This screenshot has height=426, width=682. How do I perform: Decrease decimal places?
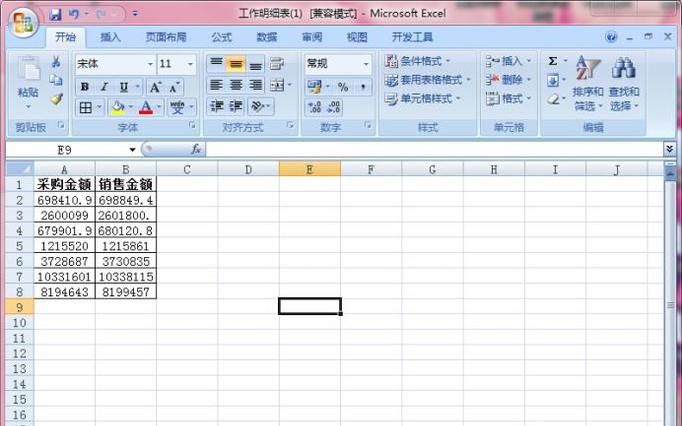[334, 107]
